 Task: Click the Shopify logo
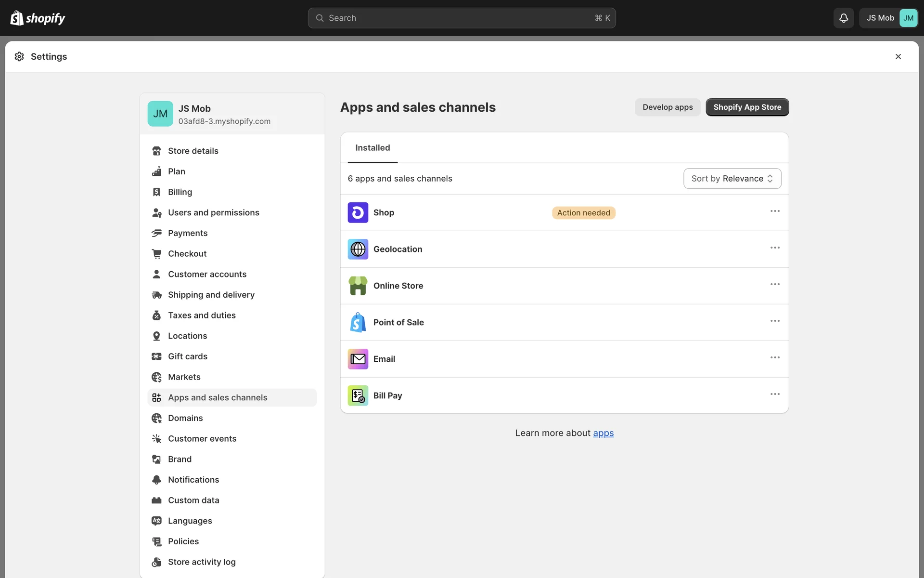pos(38,18)
